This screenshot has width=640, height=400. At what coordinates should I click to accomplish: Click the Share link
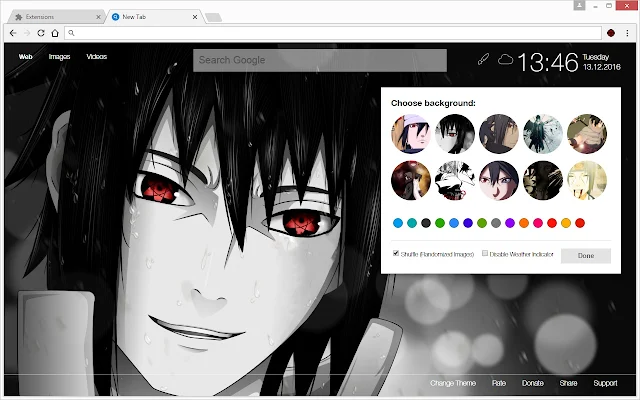(568, 383)
